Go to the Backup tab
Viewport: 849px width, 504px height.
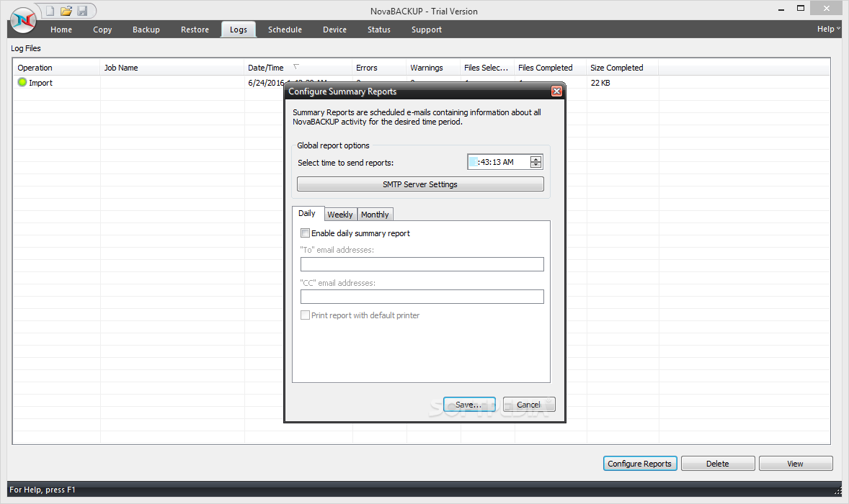146,30
